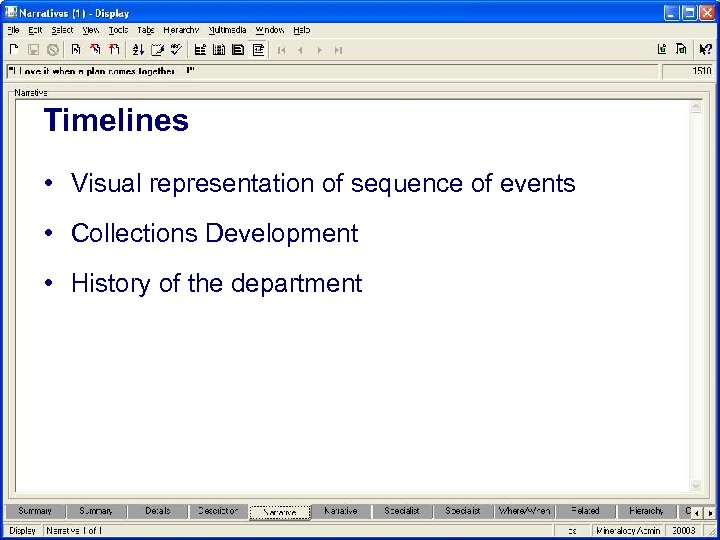
Task: Switch to Page view icon
Action: 238,50
